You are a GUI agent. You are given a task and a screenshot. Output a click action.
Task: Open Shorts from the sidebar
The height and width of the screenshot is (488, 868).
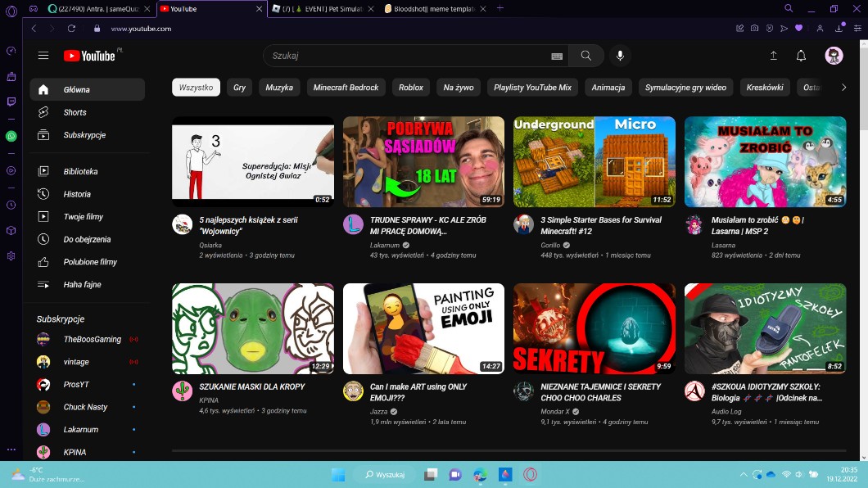coord(75,112)
